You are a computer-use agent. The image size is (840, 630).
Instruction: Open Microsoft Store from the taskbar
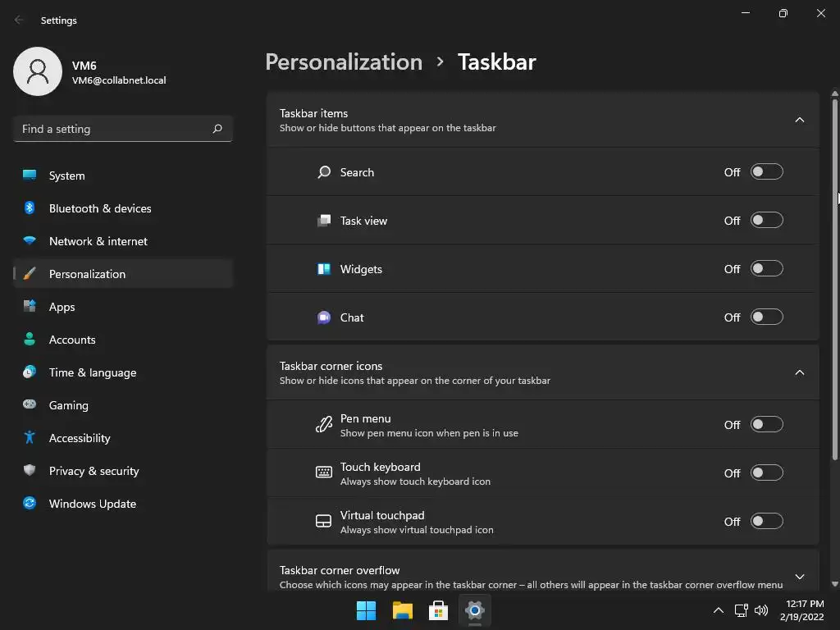click(x=438, y=610)
